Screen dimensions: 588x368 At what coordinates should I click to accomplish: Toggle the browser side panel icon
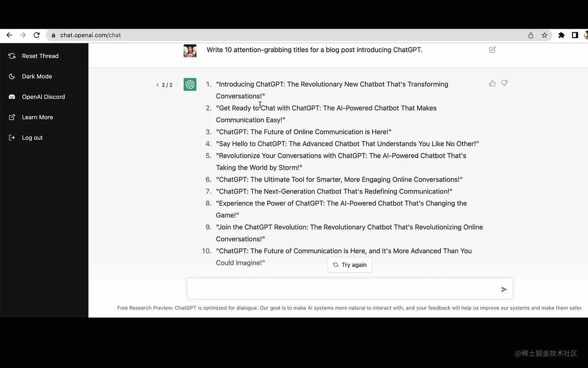point(575,35)
